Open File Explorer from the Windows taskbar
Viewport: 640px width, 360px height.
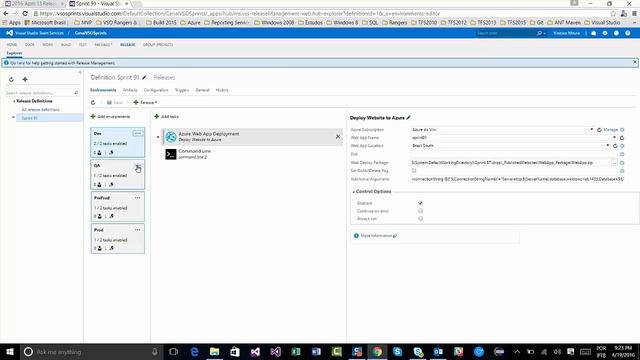[x=214, y=352]
